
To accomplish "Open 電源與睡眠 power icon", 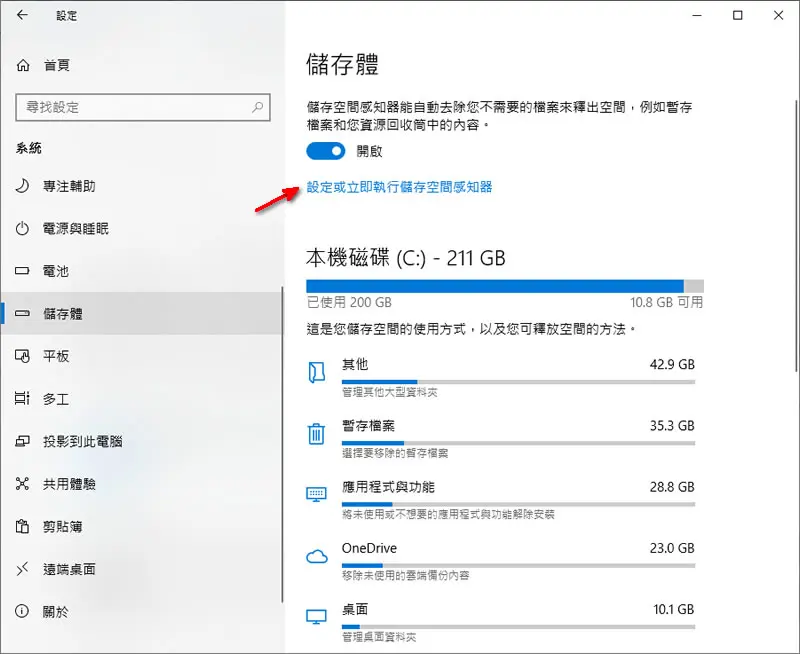I will pyautogui.click(x=22, y=229).
